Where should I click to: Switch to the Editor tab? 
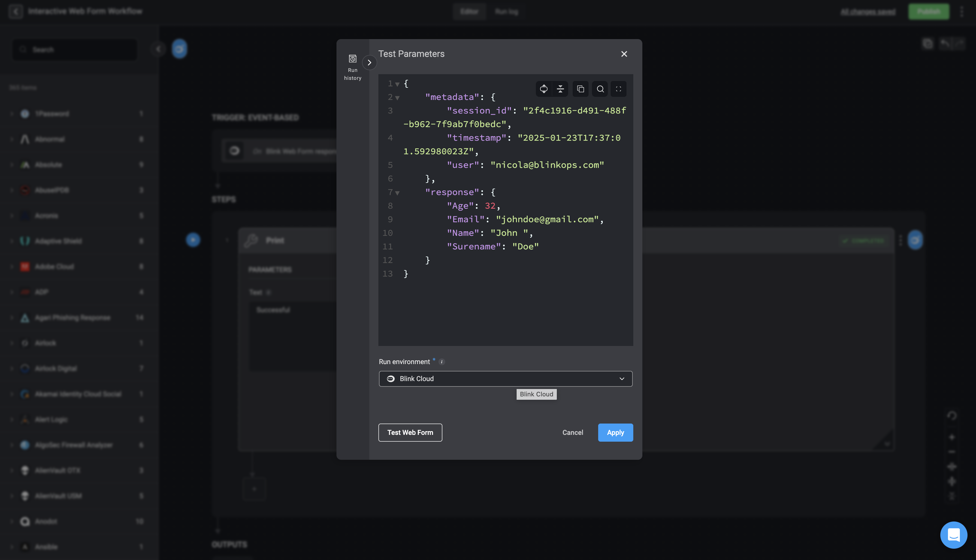(469, 12)
